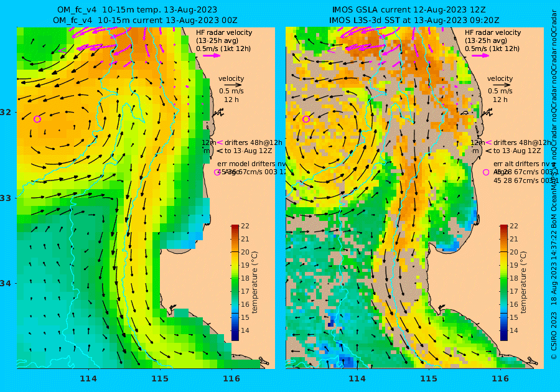The image size is (560, 392).
Task: Click the magenta HF radar arrow in left legend
Action: [212, 55]
